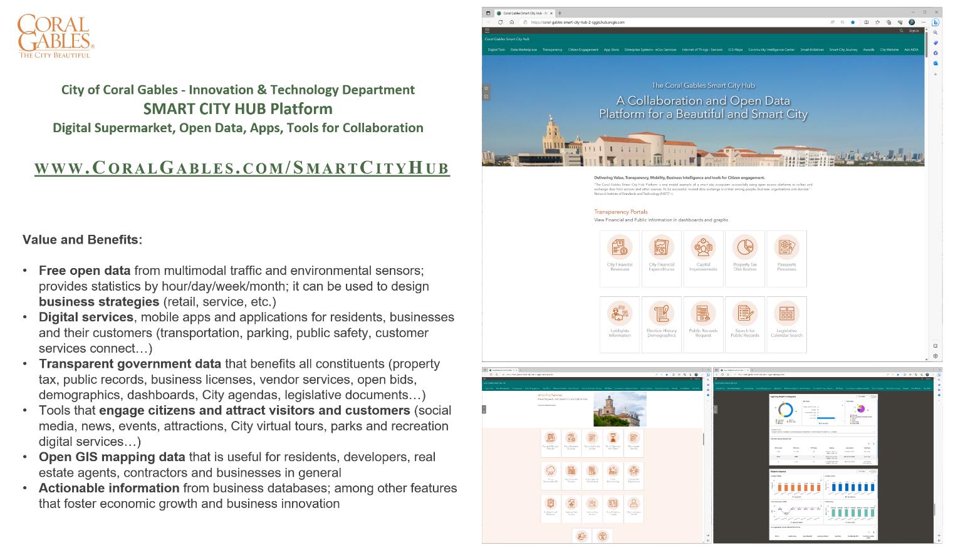Click the browser profile avatar icon

tap(912, 22)
